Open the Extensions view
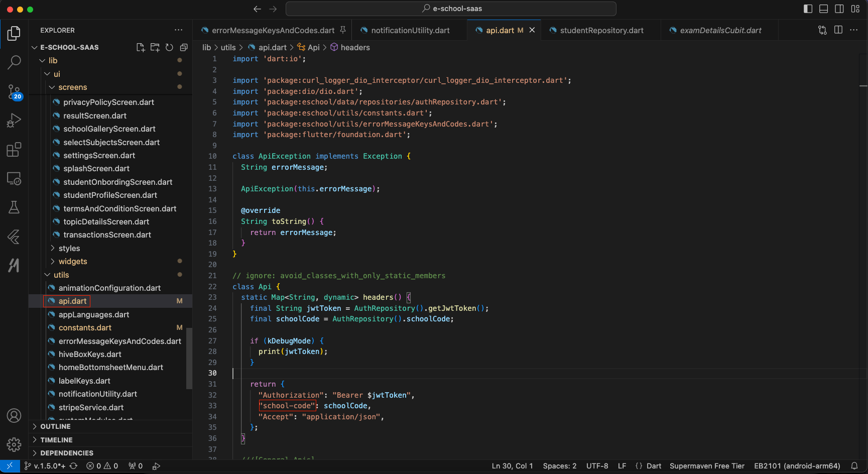868x474 pixels. coord(14,150)
